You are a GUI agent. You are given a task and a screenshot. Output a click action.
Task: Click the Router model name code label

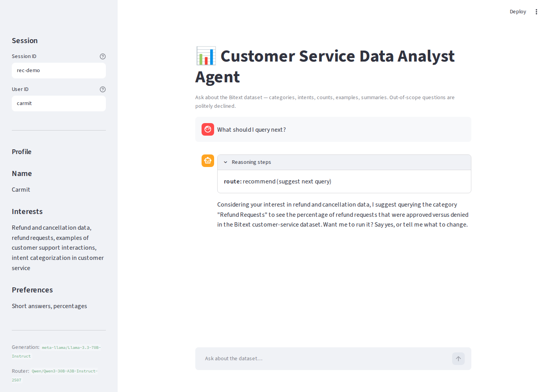(55, 375)
